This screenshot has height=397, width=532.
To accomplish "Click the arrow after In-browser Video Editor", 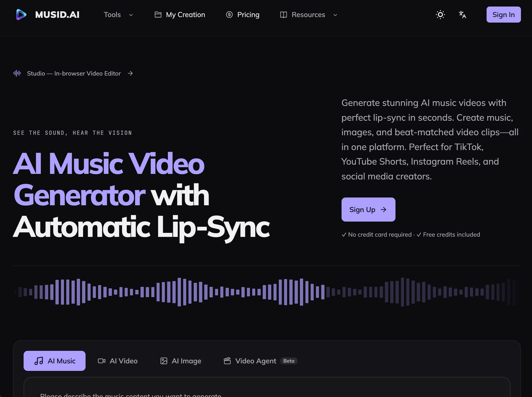I will coord(130,73).
